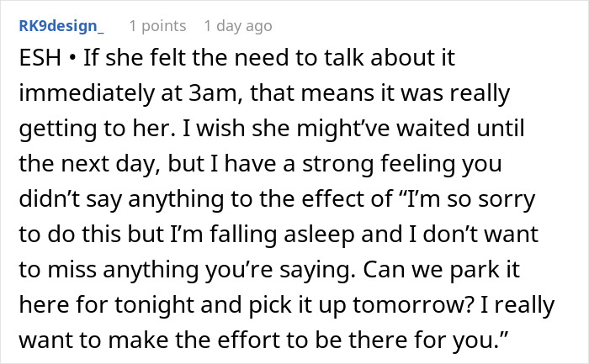Click the "1 points" score label

[158, 26]
